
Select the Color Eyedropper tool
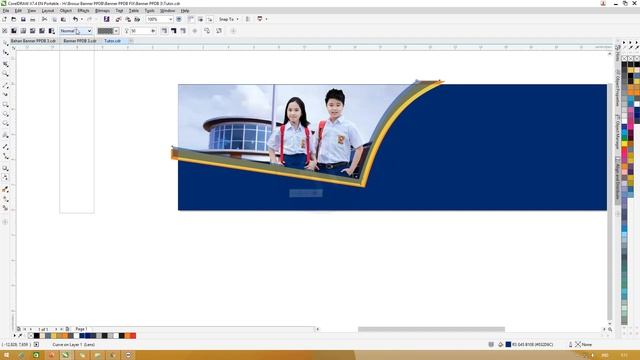pyautogui.click(x=5, y=189)
